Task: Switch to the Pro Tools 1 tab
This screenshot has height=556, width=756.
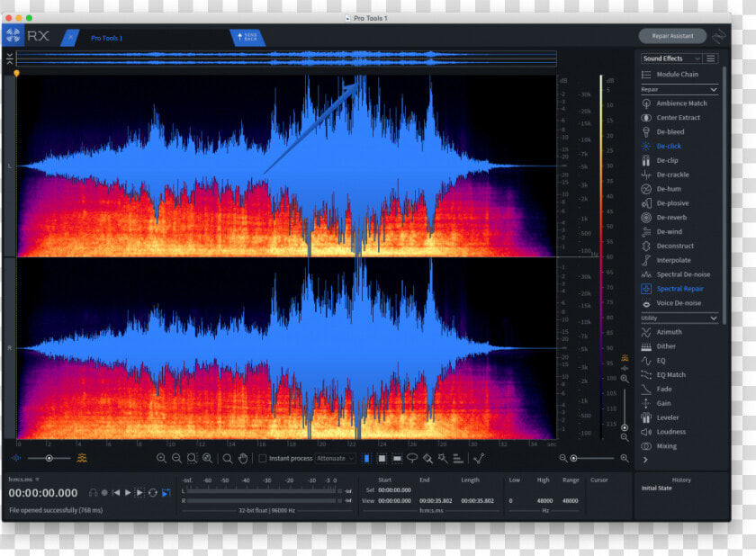Action: tap(106, 38)
